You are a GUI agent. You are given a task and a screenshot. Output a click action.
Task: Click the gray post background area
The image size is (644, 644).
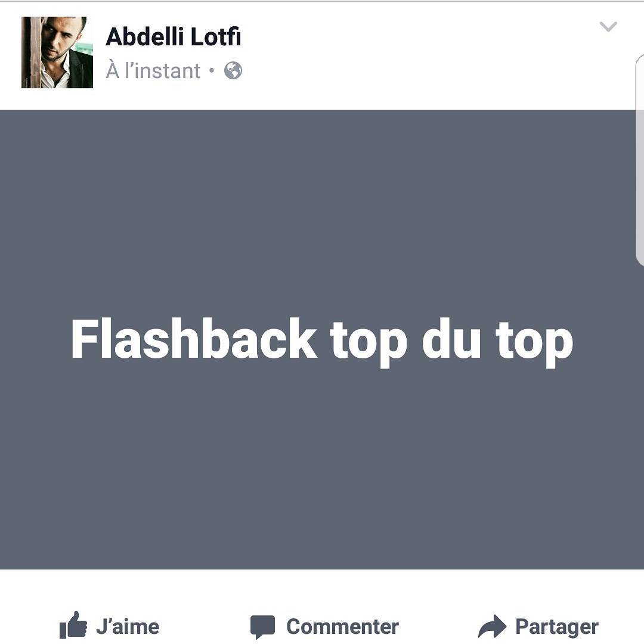pos(322,452)
